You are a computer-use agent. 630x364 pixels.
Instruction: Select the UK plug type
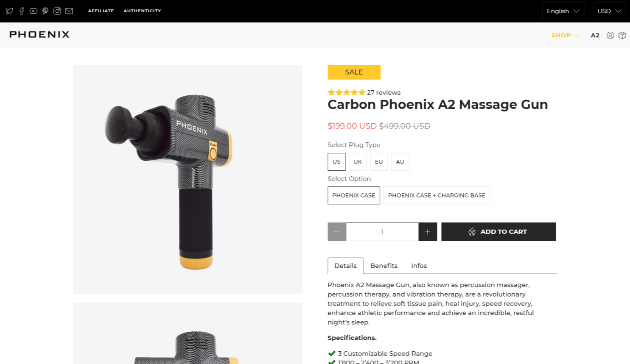(358, 162)
